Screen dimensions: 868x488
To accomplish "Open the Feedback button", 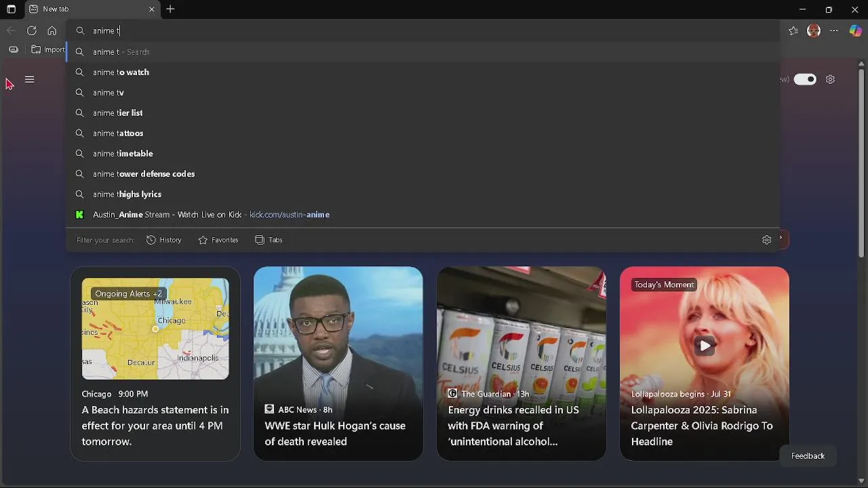I will (808, 456).
